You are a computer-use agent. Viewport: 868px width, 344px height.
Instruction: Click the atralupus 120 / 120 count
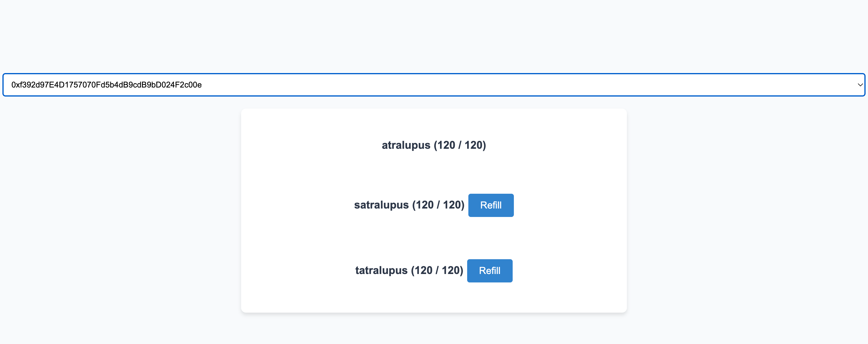click(x=460, y=145)
